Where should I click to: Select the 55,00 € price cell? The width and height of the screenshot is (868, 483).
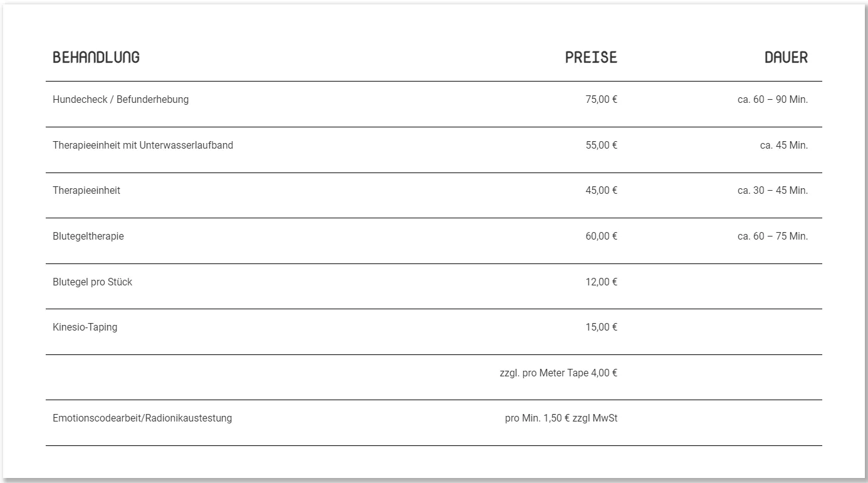[602, 145]
